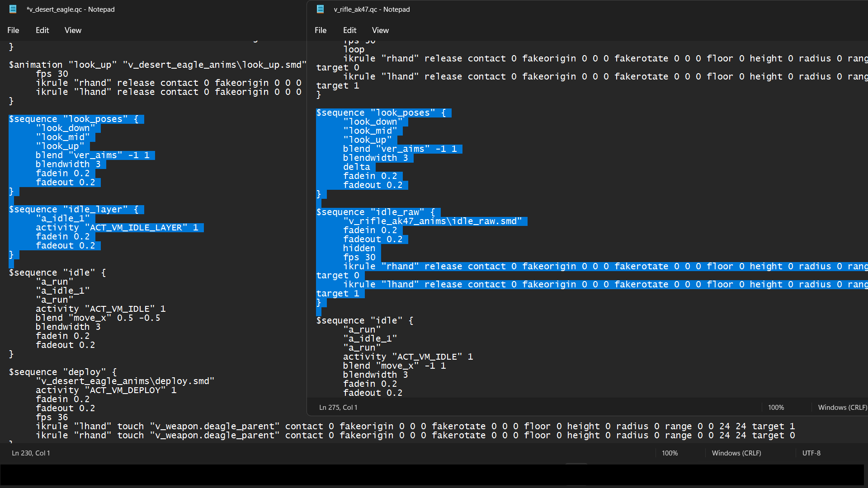Click the Ln 230, Col 1 status indicator
The image size is (868, 488).
(x=31, y=453)
